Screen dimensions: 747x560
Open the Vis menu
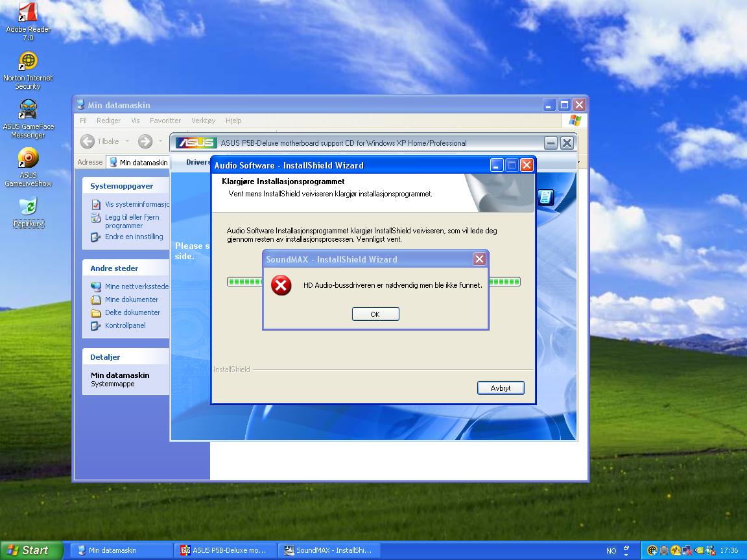pyautogui.click(x=136, y=121)
